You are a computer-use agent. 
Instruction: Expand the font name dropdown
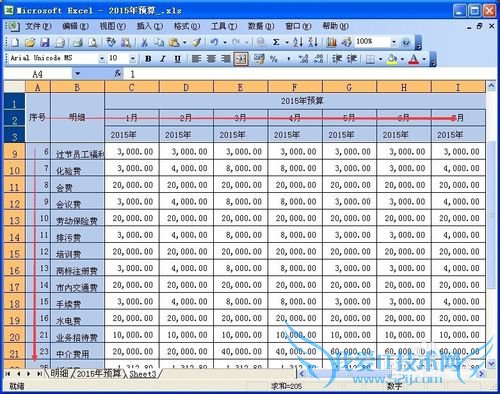[102, 59]
